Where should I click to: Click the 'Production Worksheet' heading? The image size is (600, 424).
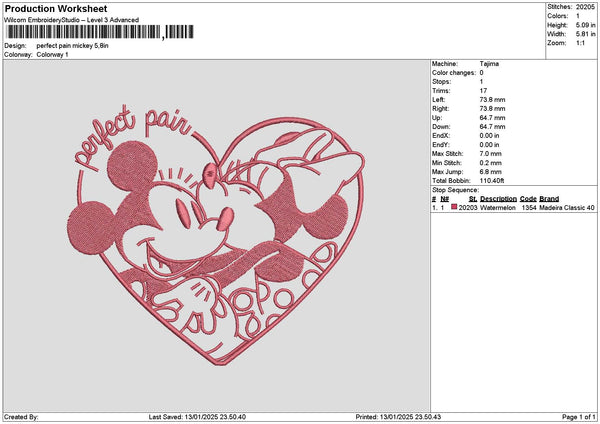(x=56, y=8)
